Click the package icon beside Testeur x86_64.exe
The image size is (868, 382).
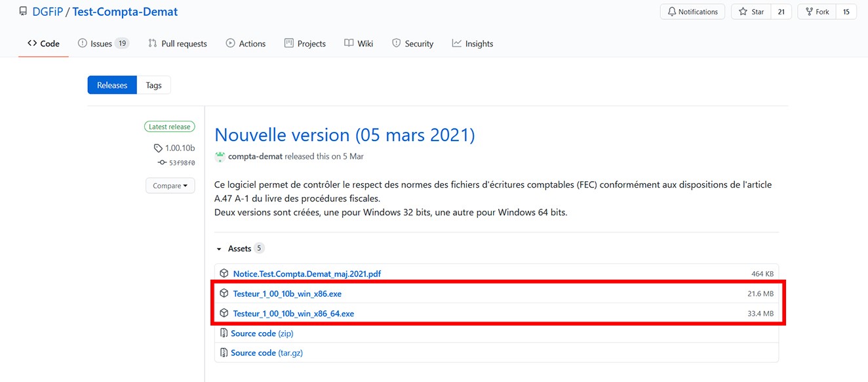[x=224, y=313]
